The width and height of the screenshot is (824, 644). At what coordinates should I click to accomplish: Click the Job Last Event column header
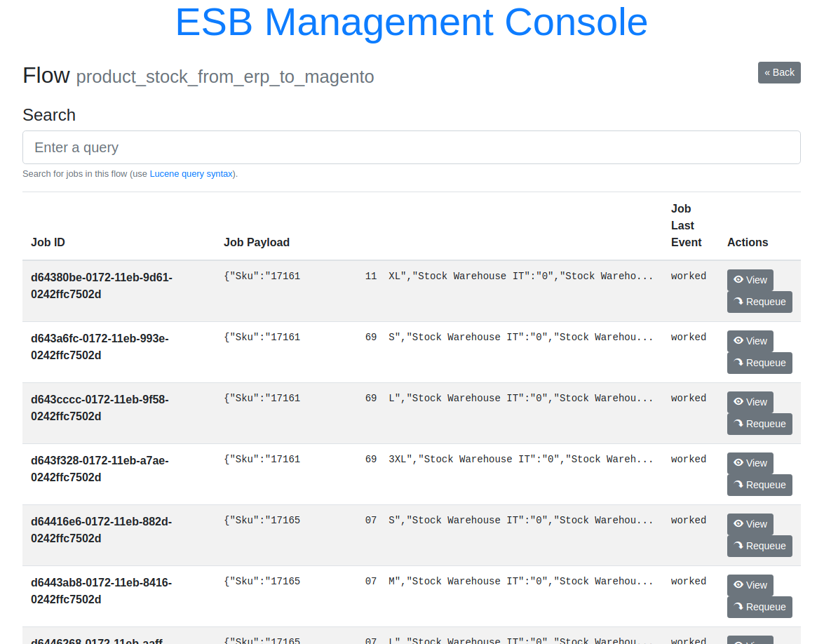coord(686,225)
